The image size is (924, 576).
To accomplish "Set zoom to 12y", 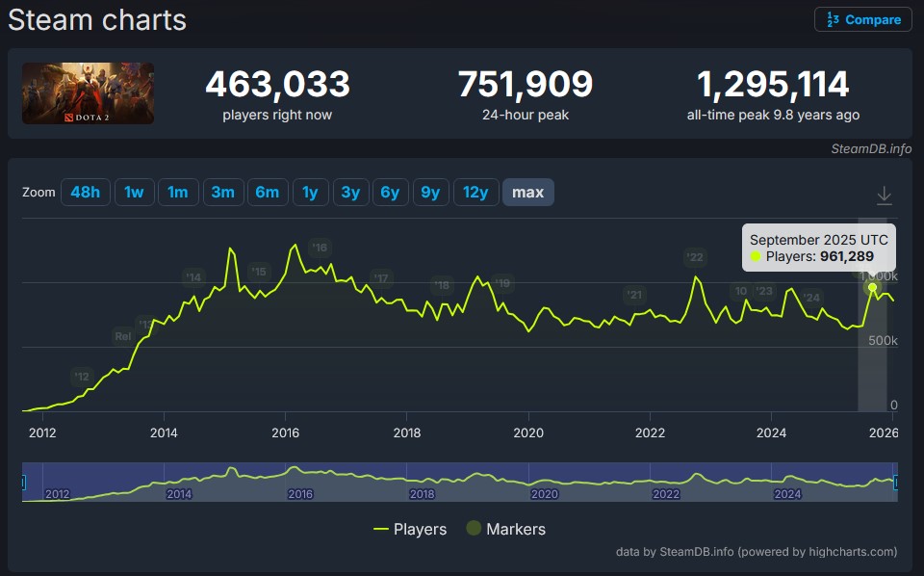I will 475,193.
